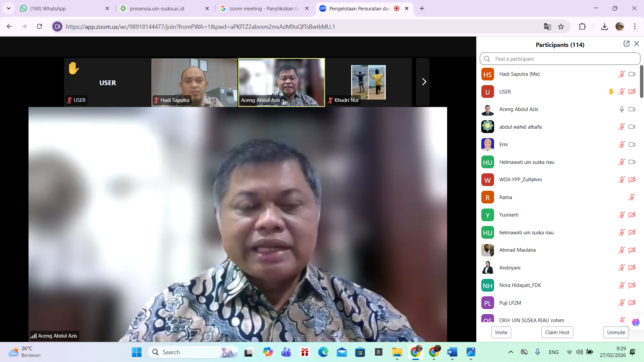
Task: Show hidden system tray icons
Action: [511, 352]
